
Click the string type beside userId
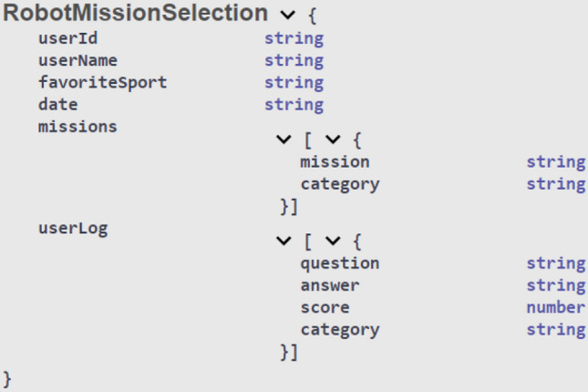coord(294,38)
